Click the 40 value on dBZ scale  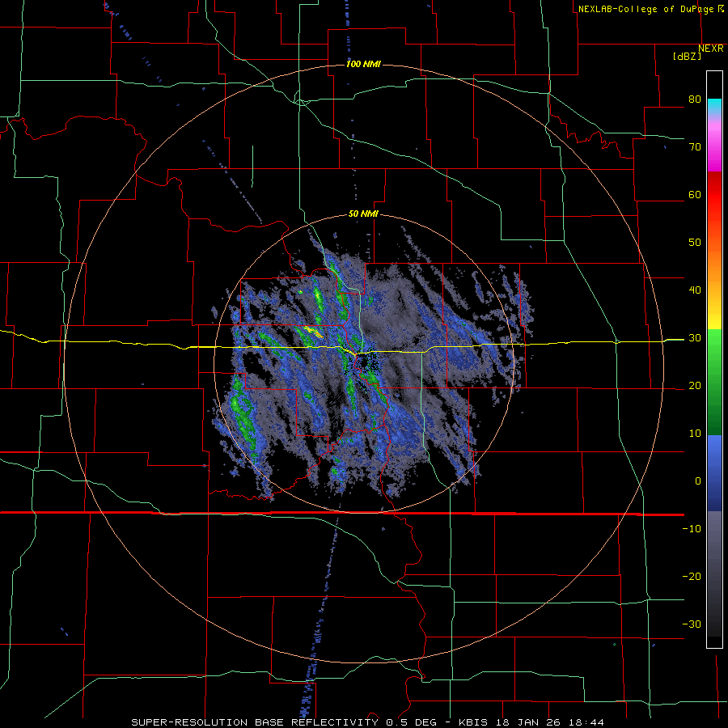point(695,290)
